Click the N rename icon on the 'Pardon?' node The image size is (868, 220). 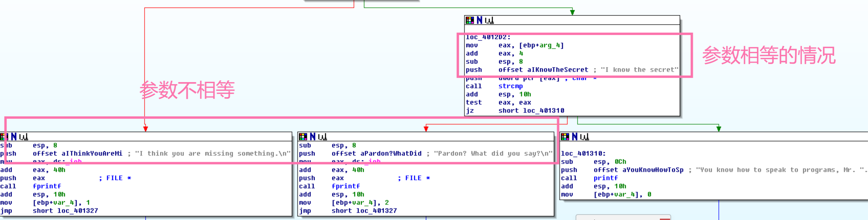[313, 137]
